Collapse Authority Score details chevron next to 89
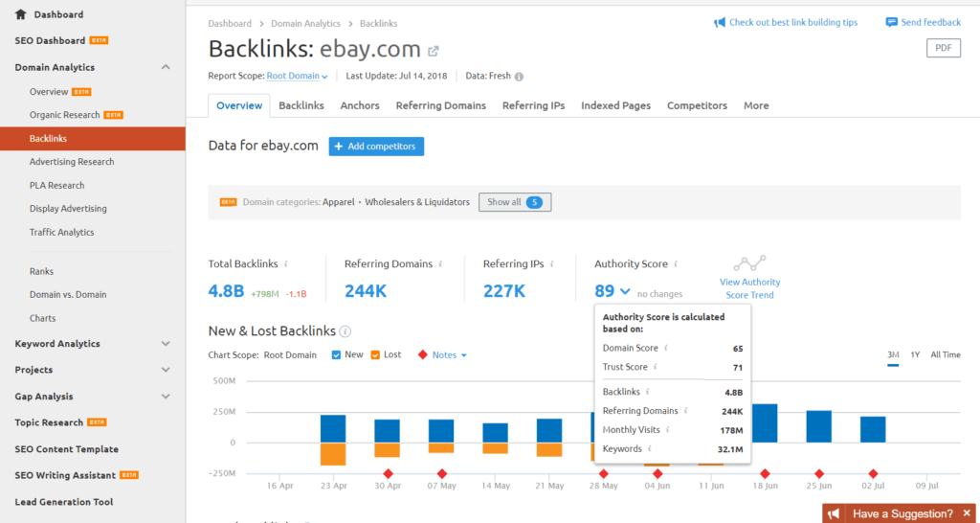This screenshot has width=980, height=523. (625, 291)
